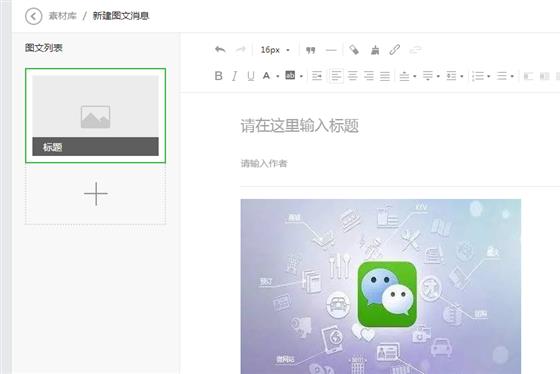
Task: Click the back arrow circle icon
Action: [34, 16]
